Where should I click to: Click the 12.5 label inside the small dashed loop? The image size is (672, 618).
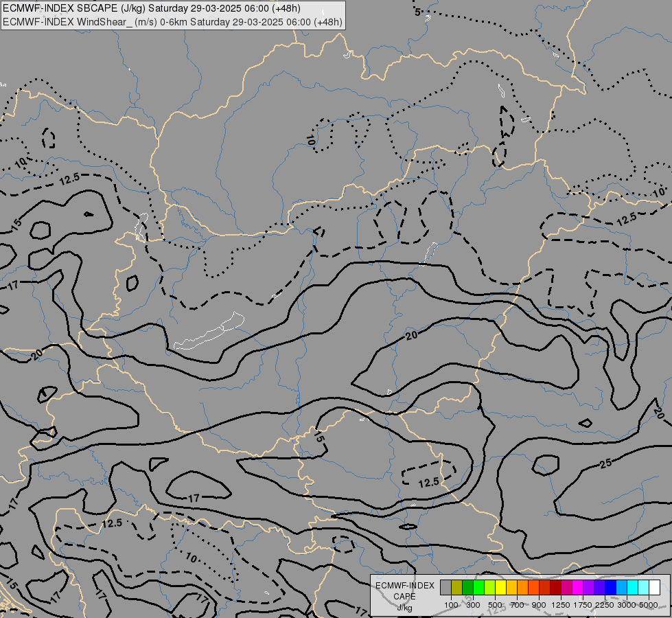coord(428,483)
